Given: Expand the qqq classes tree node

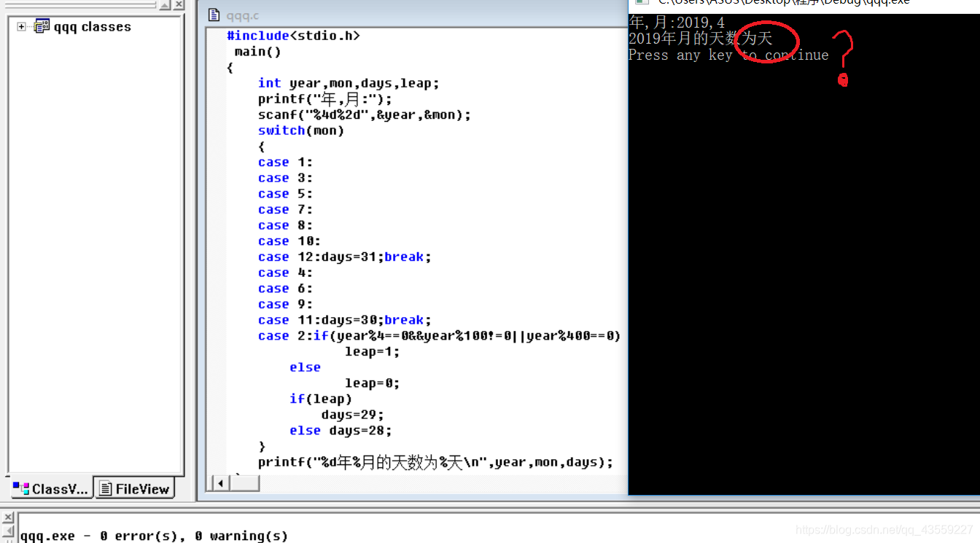Looking at the screenshot, I should [x=21, y=27].
